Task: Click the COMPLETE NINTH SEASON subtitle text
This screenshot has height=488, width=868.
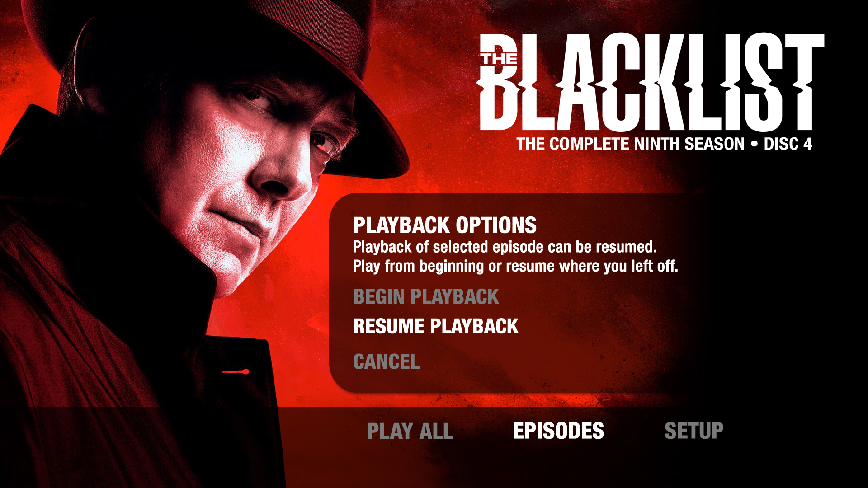Action: pyautogui.click(x=631, y=144)
